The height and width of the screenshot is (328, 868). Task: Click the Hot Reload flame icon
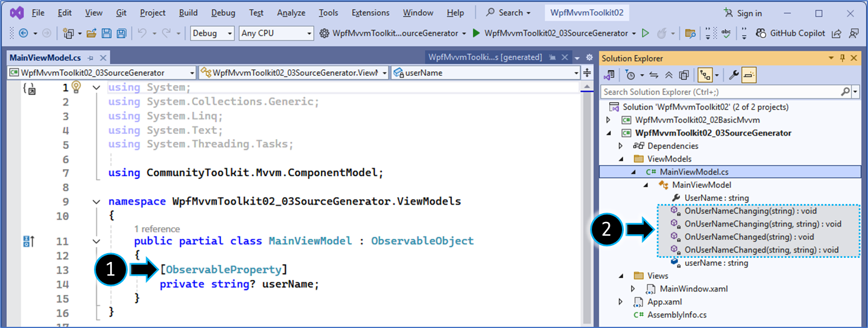(661, 34)
